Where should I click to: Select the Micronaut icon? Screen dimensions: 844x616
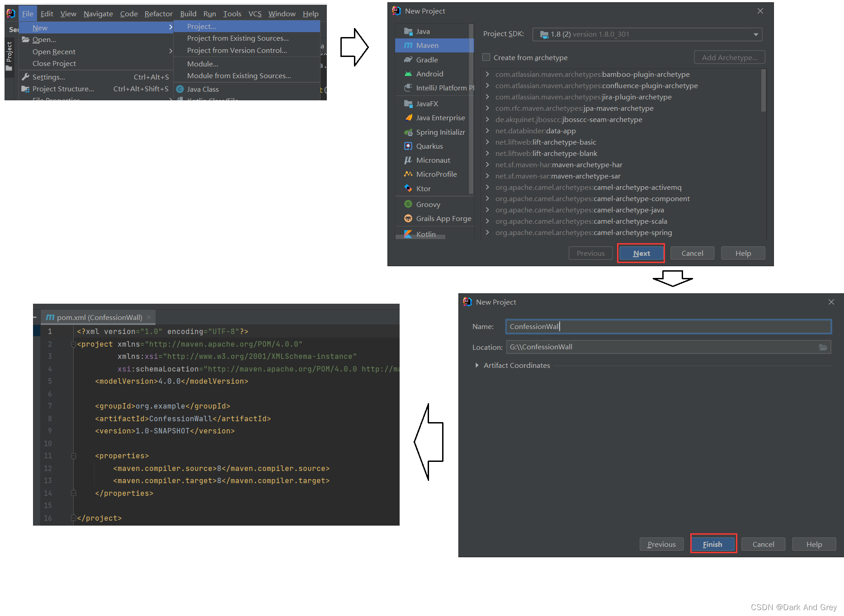pyautogui.click(x=408, y=160)
